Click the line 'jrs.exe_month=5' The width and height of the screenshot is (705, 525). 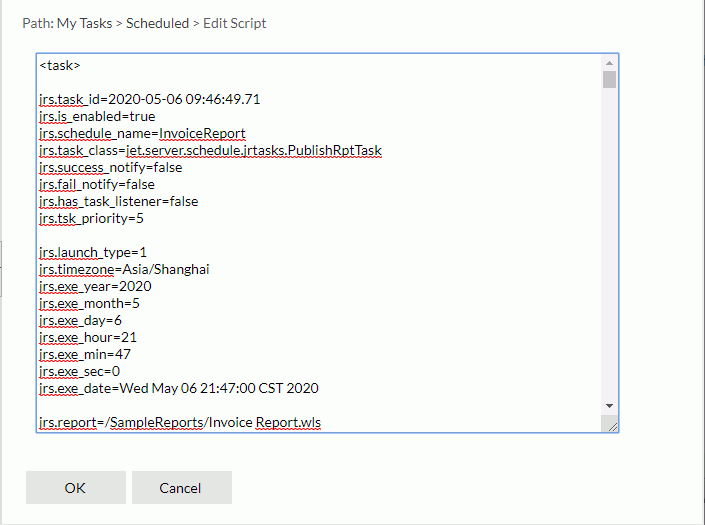point(89,303)
